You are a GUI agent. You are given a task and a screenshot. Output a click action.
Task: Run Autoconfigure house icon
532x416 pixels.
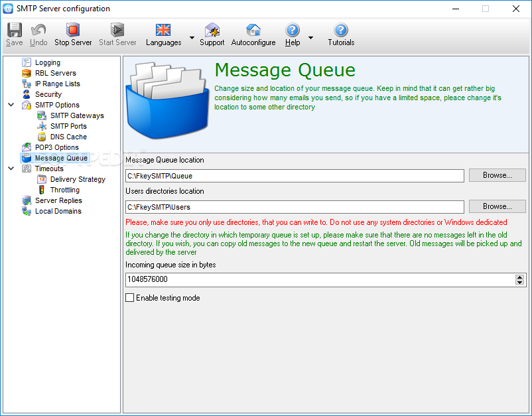tap(253, 30)
